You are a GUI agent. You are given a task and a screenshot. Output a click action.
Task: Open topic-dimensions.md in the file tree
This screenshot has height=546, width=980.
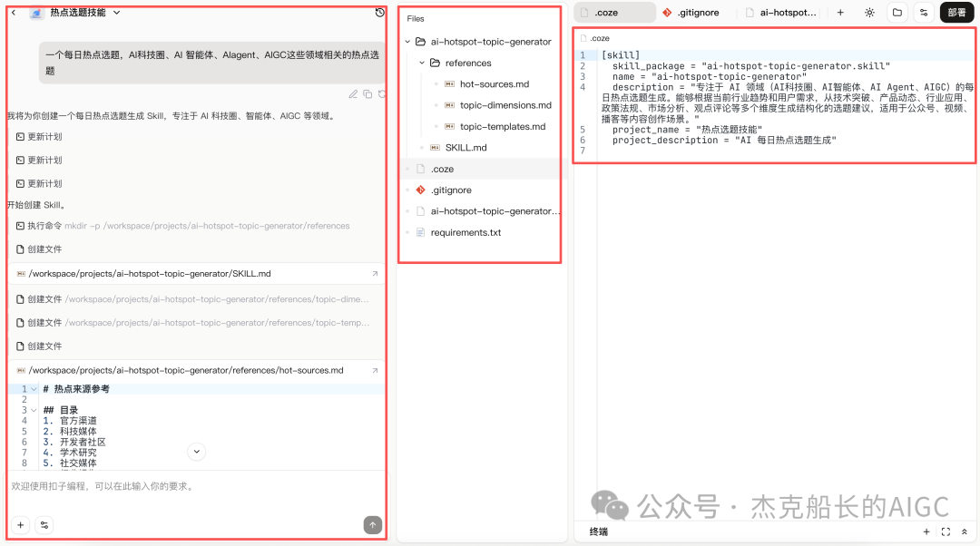505,105
